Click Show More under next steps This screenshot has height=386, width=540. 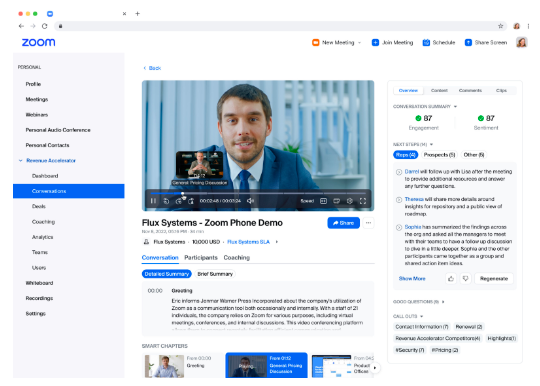click(412, 279)
